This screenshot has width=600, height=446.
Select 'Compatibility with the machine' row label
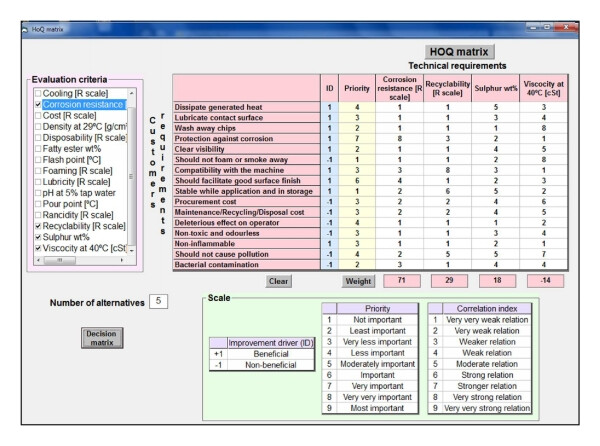[x=246, y=170]
